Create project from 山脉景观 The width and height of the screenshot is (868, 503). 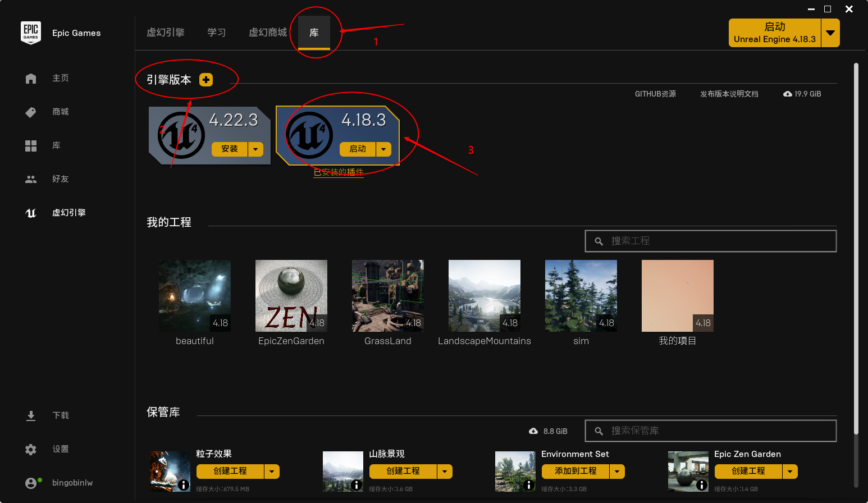(403, 472)
